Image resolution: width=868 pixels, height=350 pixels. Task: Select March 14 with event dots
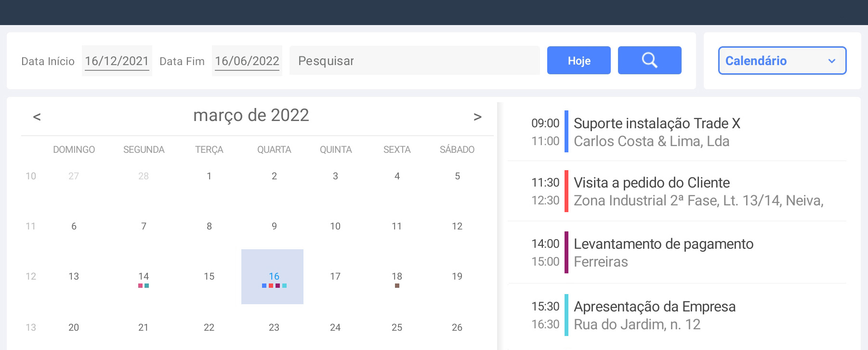pos(144,277)
